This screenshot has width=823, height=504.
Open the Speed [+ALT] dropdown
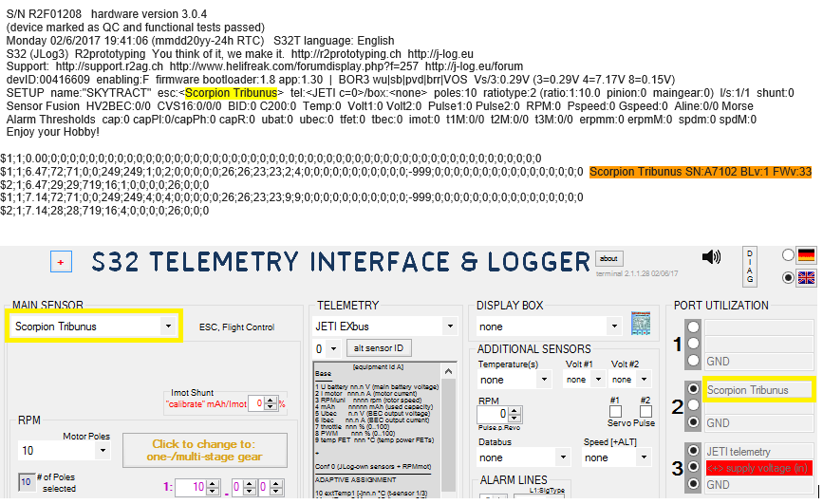coord(617,457)
